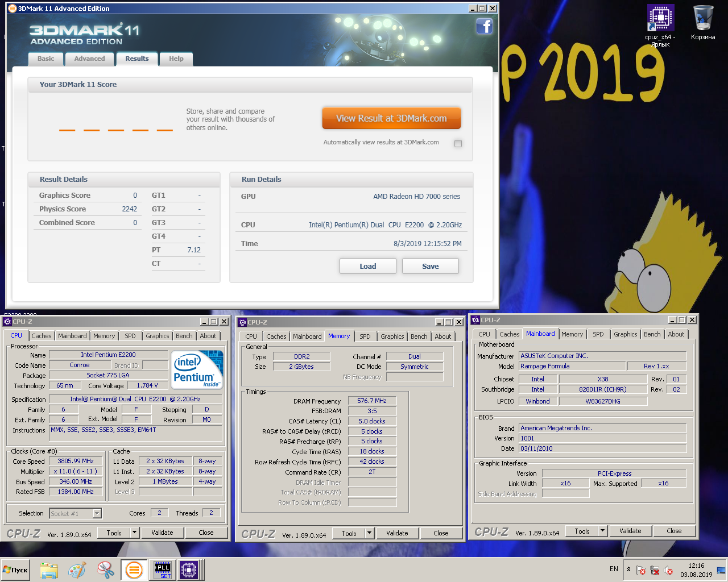Select Memory tab in the left CPU-Z window
Viewport: 728px width, 582px height.
pyautogui.click(x=104, y=336)
